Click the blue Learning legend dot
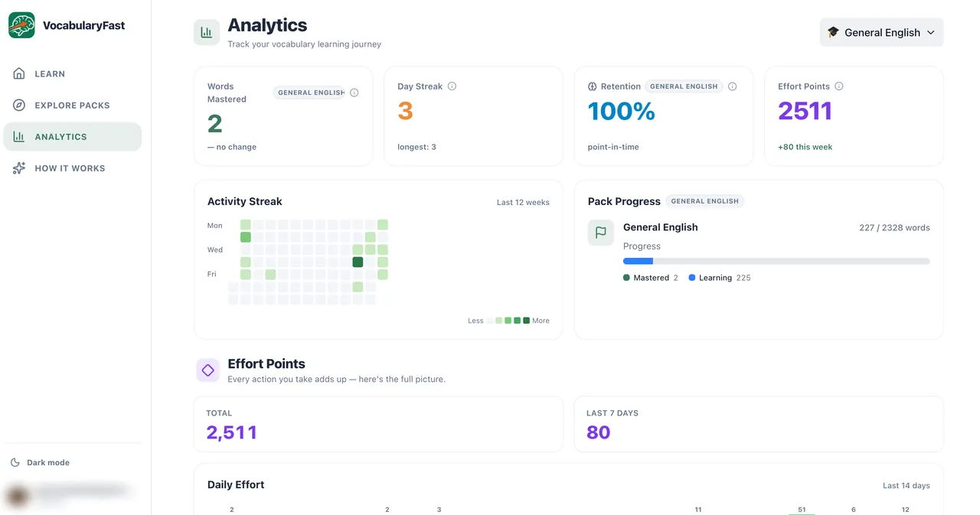Viewport: 980px width, 515px height. tap(692, 278)
